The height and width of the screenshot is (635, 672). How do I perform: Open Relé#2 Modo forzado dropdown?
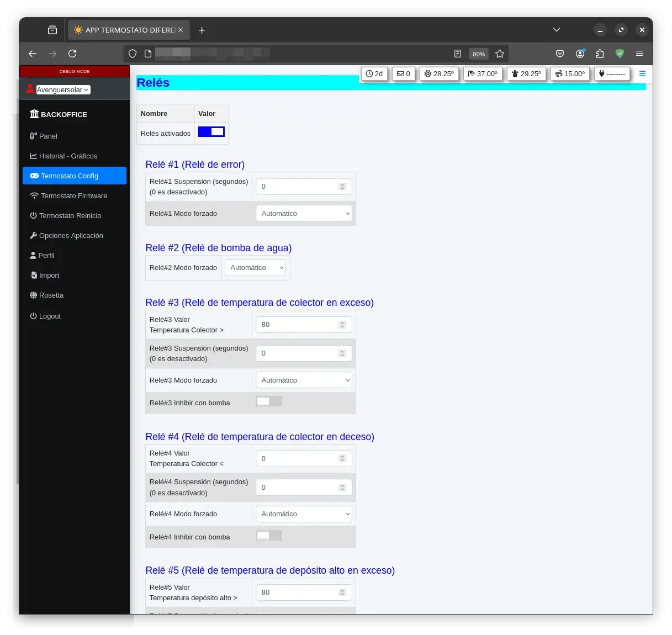[x=256, y=268]
